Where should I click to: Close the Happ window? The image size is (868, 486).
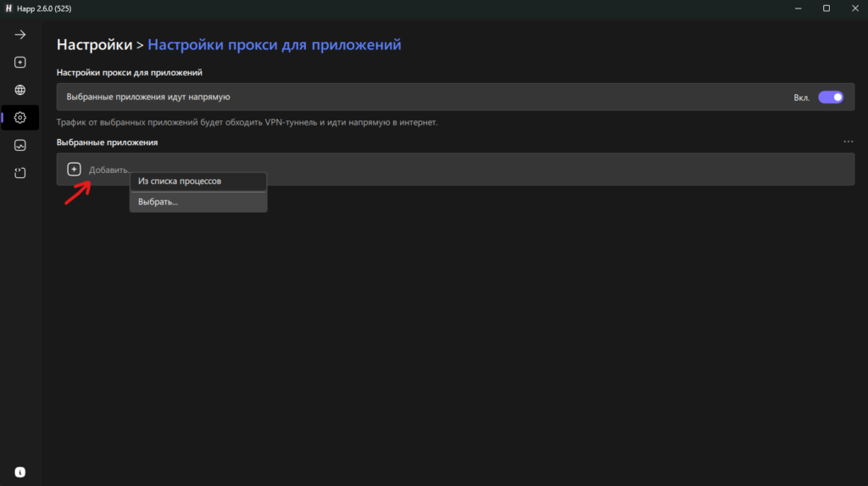coord(854,8)
